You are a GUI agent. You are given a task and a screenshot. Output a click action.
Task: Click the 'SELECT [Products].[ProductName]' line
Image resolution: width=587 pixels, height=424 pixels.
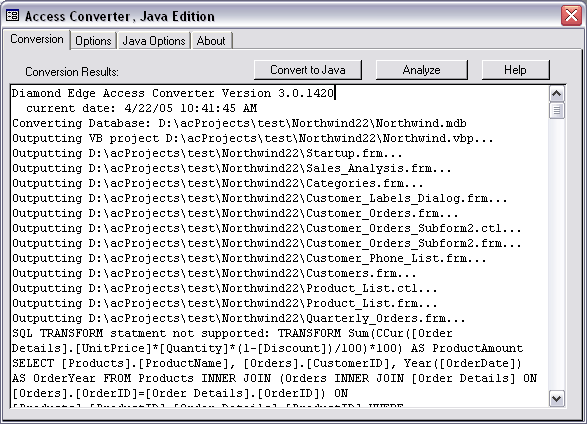(267, 363)
